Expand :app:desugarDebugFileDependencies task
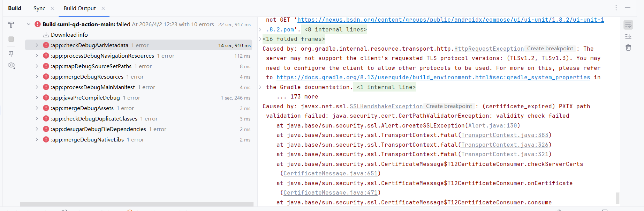Screen dimensions: 644x211 tap(37, 129)
